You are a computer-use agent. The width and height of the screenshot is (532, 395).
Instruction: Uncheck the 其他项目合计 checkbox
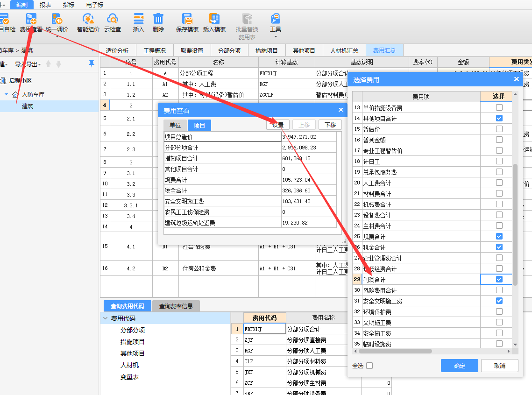(x=499, y=118)
